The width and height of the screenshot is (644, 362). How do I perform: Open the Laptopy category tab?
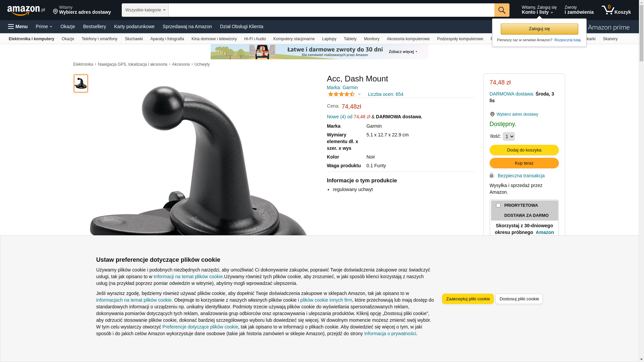coord(329,39)
